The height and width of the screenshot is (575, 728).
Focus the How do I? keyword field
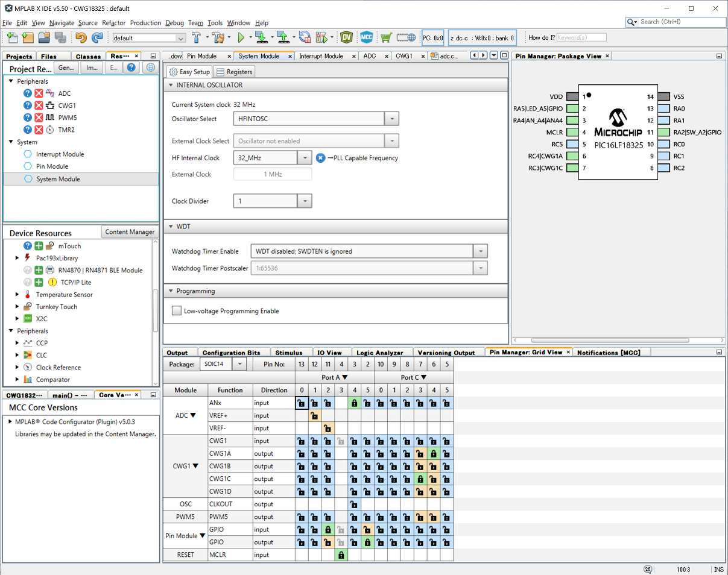[x=581, y=37]
